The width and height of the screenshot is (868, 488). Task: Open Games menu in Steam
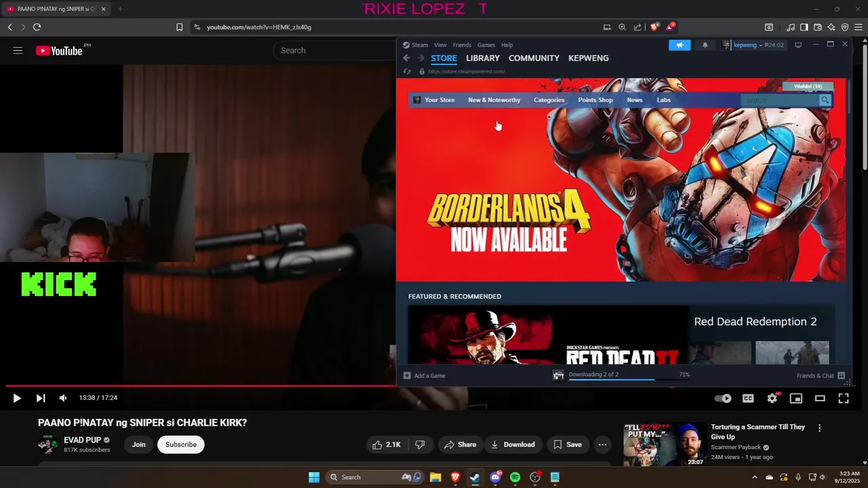pyautogui.click(x=486, y=45)
